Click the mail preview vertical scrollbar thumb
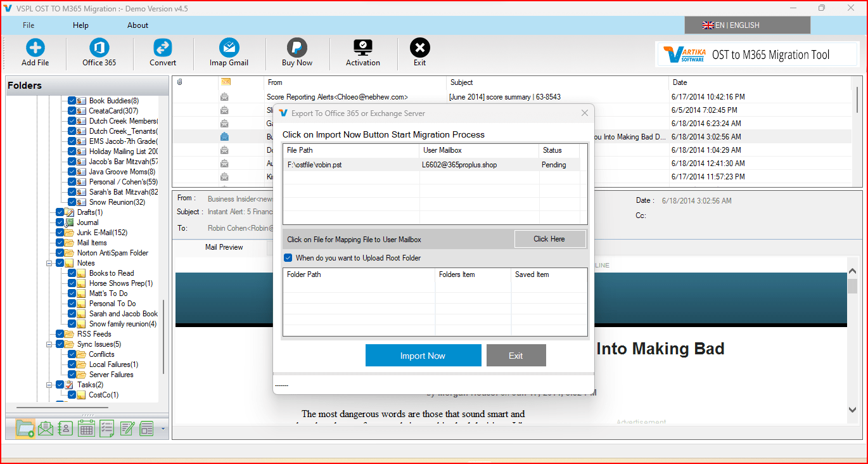 tap(853, 286)
